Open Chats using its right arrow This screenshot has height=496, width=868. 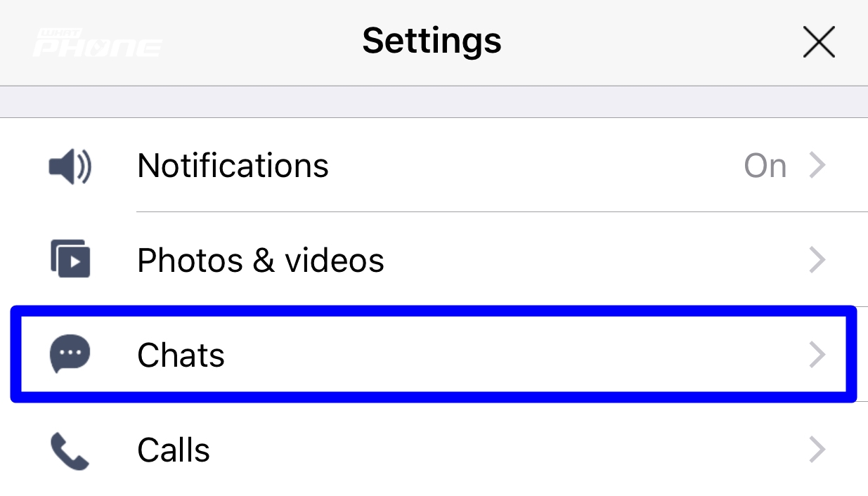[x=817, y=355]
